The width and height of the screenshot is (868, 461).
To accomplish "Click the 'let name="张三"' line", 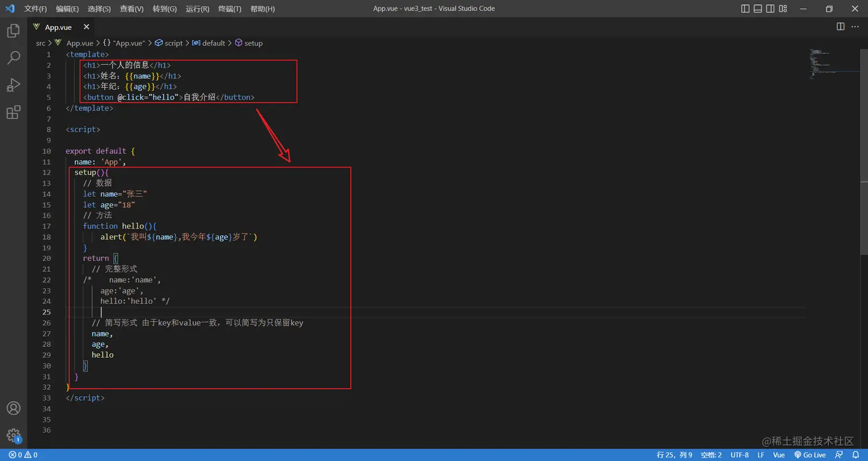I will (x=115, y=194).
